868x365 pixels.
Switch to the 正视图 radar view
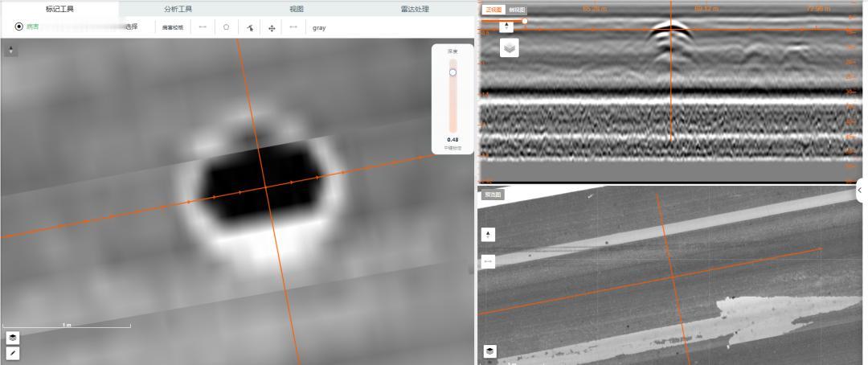[493, 10]
